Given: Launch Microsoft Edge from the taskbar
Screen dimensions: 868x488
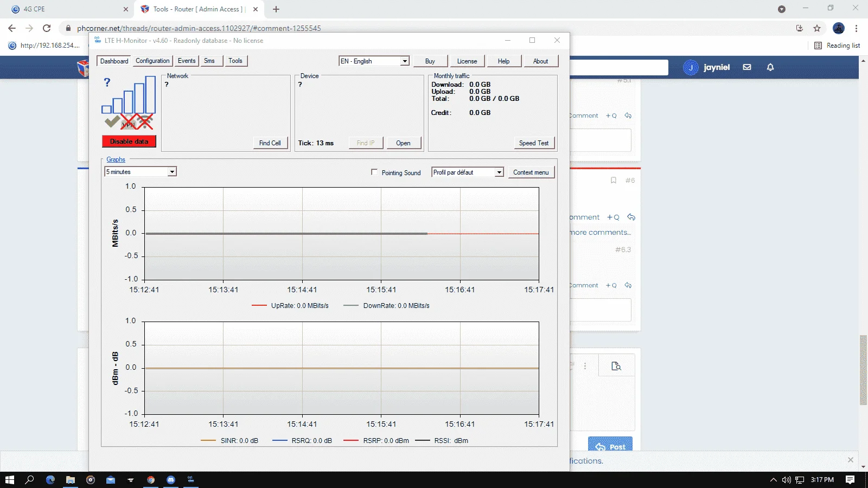Looking at the screenshot, I should [x=50, y=480].
